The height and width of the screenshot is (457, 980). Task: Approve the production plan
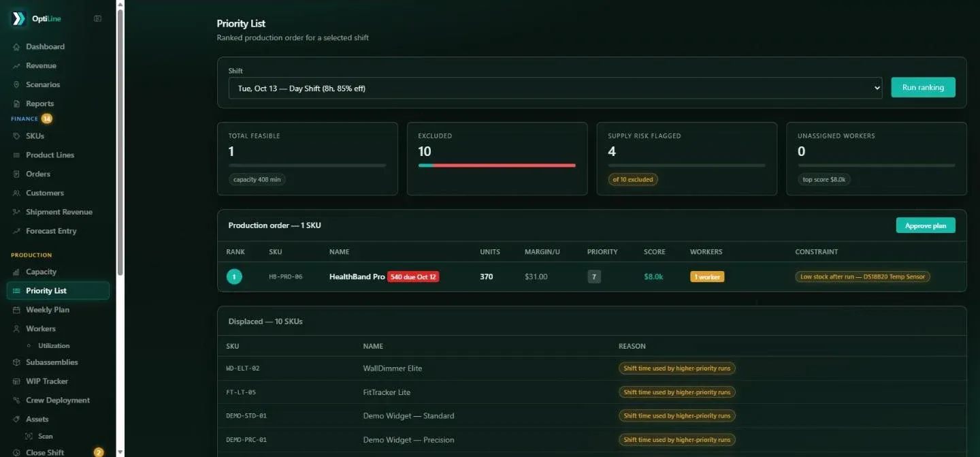(x=926, y=225)
